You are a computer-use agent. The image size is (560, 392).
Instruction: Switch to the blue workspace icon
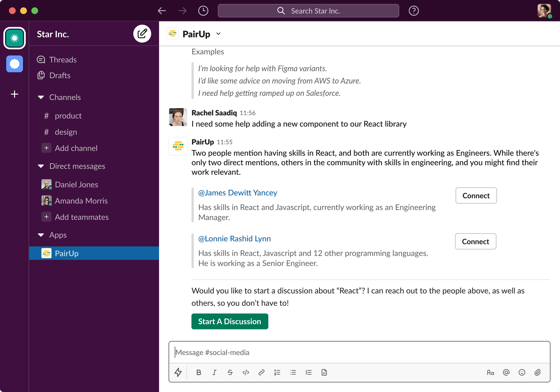[14, 64]
